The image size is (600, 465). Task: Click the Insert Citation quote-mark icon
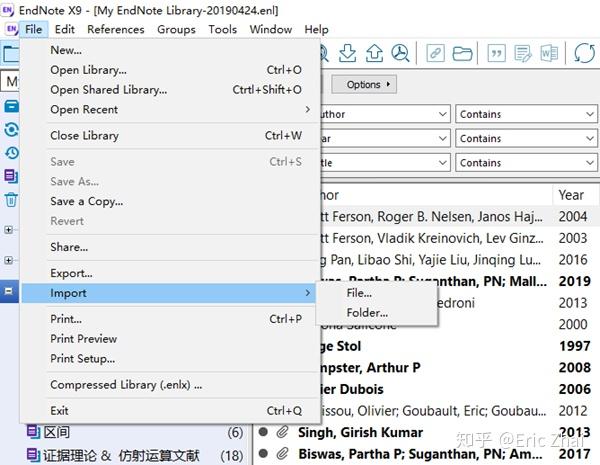click(x=496, y=53)
